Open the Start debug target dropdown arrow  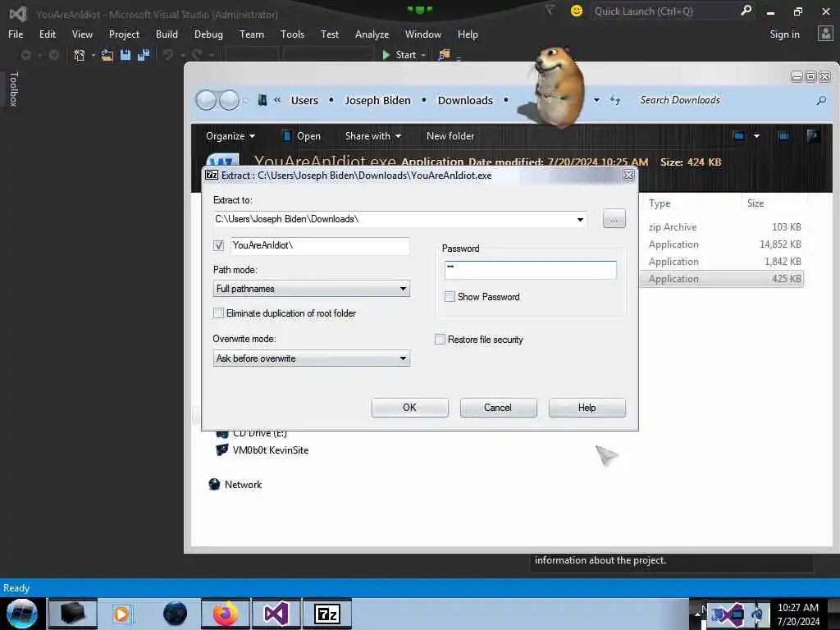(x=423, y=55)
